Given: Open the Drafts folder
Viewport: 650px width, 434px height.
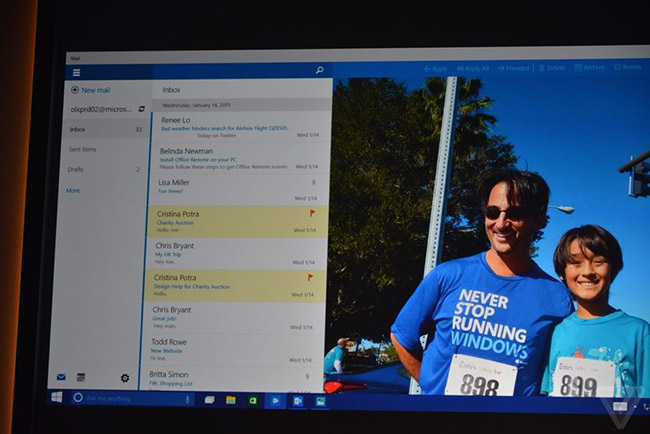Looking at the screenshot, I should pyautogui.click(x=77, y=170).
